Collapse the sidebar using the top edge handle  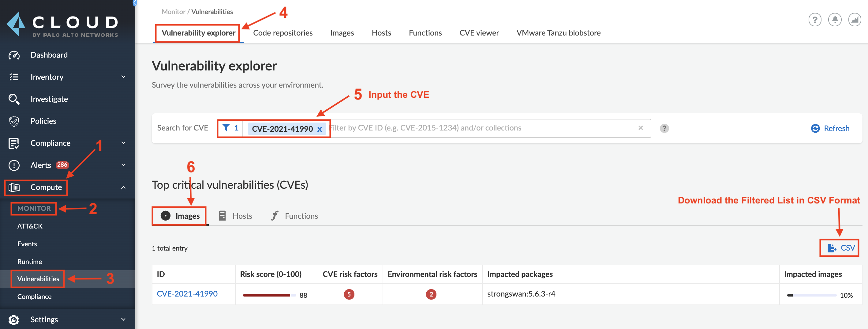[135, 3]
